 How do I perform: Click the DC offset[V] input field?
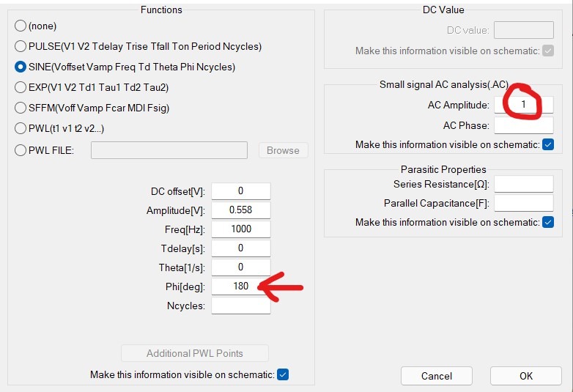click(241, 191)
